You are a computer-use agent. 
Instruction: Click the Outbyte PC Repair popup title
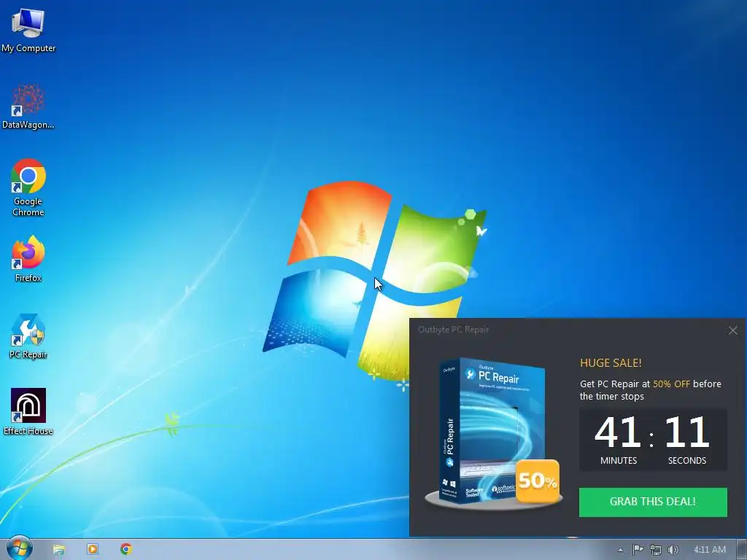click(453, 330)
